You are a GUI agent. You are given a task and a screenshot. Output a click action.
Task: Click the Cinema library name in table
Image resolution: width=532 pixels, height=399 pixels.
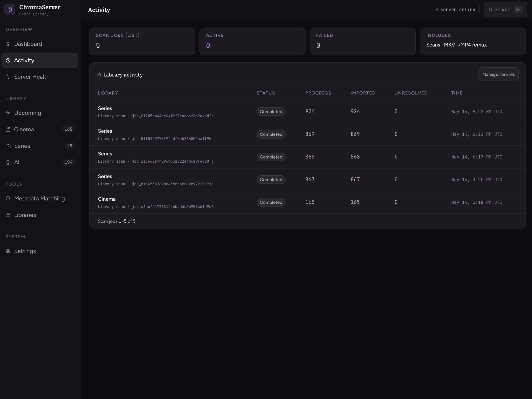[x=107, y=199]
